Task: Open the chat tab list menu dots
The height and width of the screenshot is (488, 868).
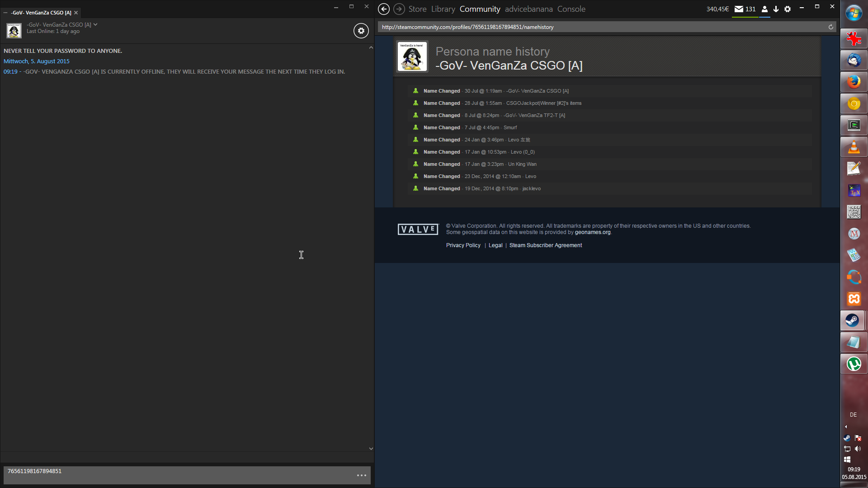Action: click(x=5, y=13)
